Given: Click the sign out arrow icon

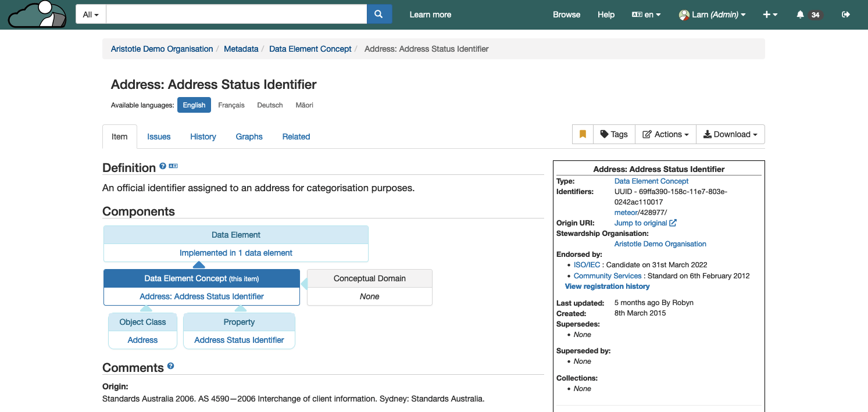Looking at the screenshot, I should point(846,15).
